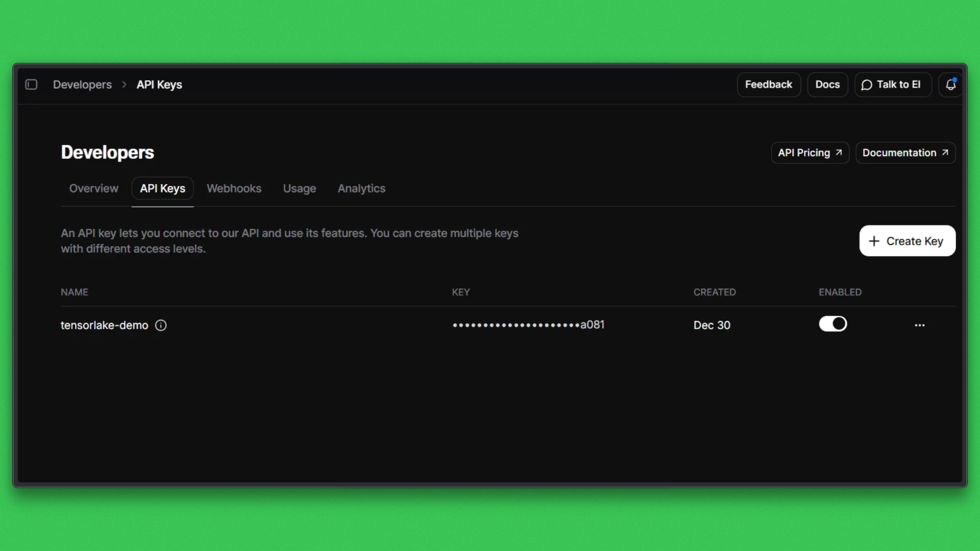Open notifications via the bell icon

pos(950,85)
